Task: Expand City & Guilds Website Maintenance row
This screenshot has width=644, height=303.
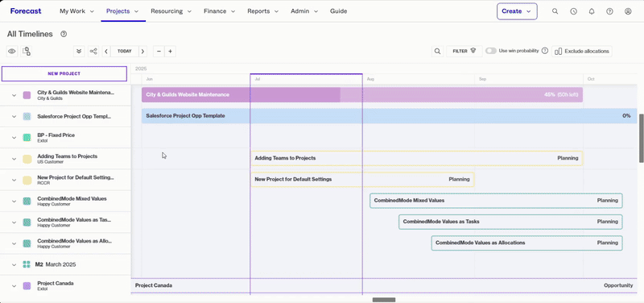Action: 14,95
